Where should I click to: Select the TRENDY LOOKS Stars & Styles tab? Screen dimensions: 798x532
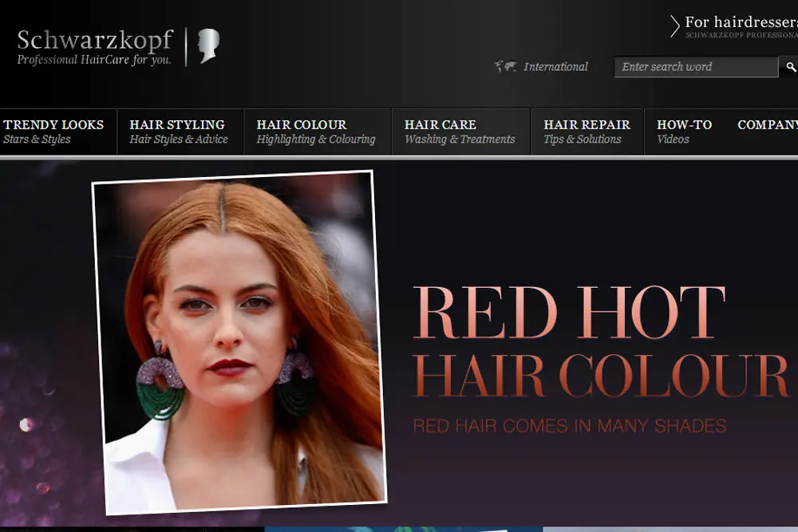tap(54, 132)
